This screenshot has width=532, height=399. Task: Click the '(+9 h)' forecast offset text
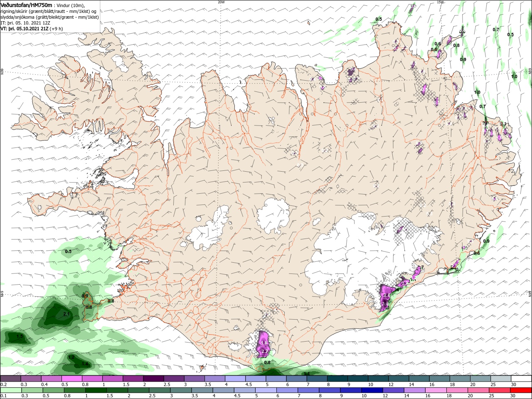point(56,29)
